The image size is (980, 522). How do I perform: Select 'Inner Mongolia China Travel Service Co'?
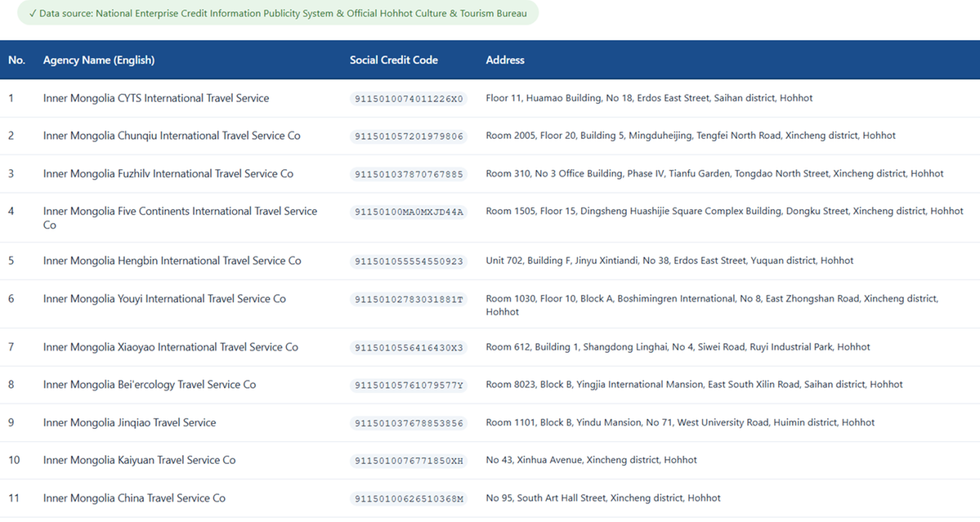(x=134, y=497)
